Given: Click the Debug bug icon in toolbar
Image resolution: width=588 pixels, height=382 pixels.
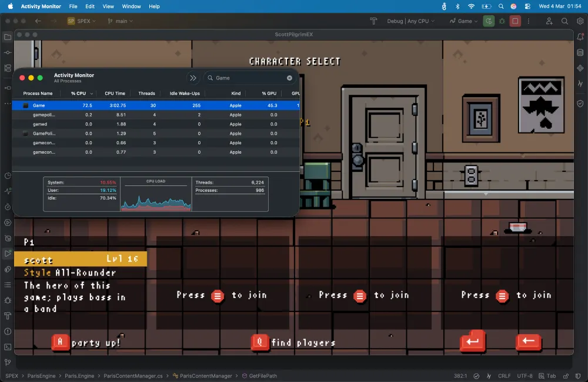Looking at the screenshot, I should click(x=502, y=21).
